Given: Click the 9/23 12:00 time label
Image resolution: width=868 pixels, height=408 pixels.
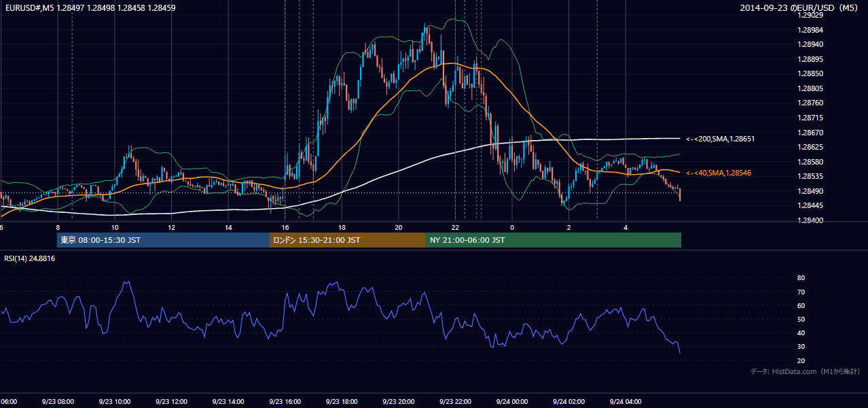Looking at the screenshot, I should pyautogui.click(x=171, y=402).
